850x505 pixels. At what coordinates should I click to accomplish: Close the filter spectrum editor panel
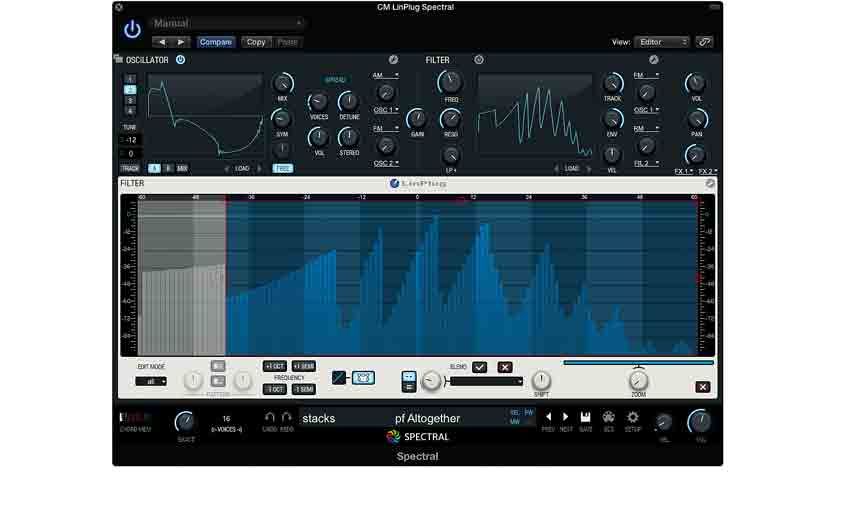[x=703, y=387]
